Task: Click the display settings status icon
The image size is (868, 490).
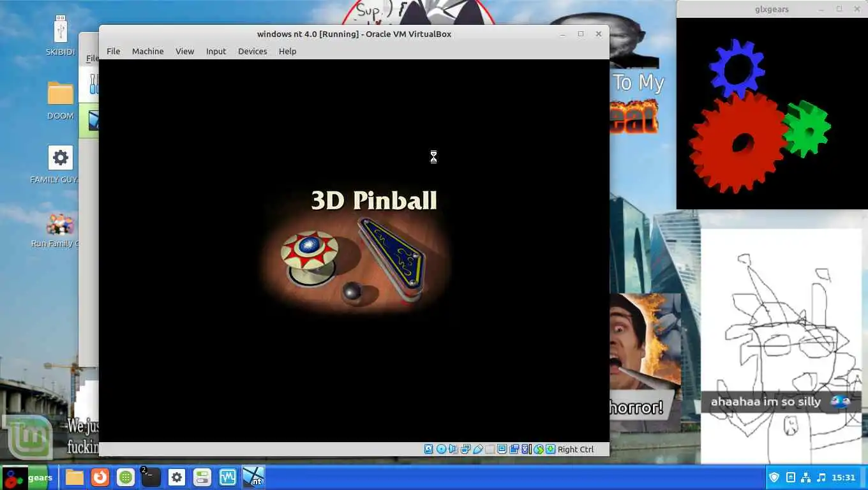Action: pos(502,449)
